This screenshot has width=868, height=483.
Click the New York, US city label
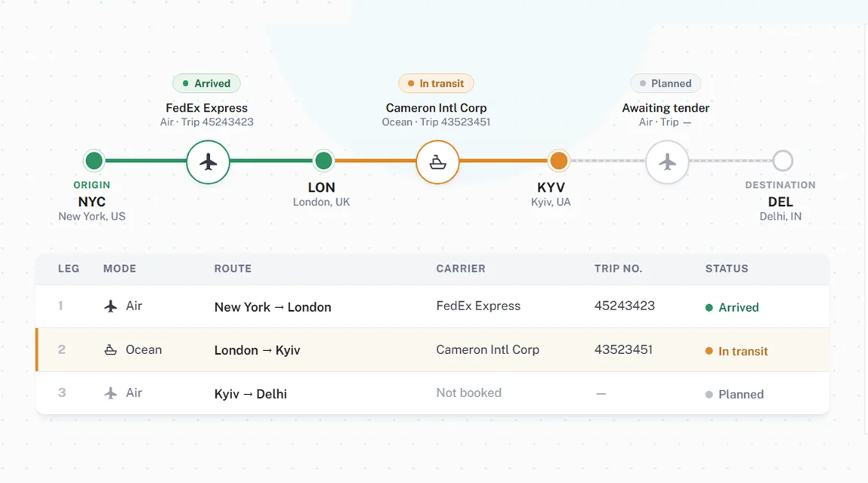pyautogui.click(x=92, y=217)
